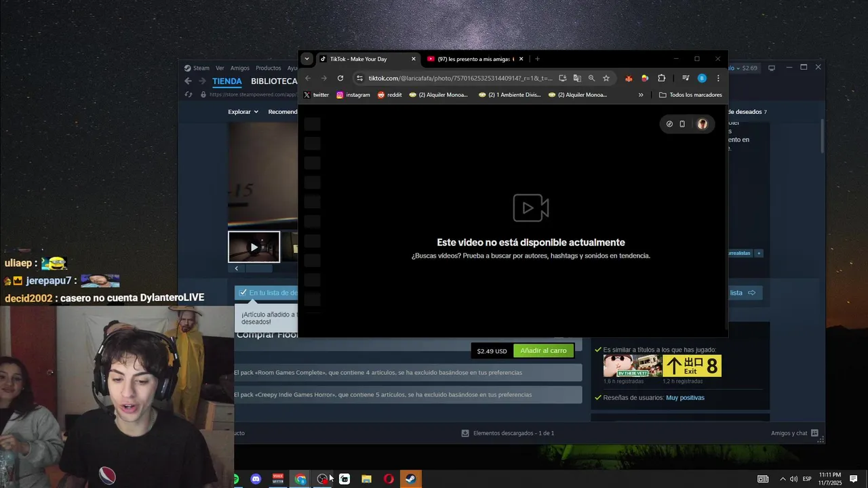Open the Chrome profile avatar B

click(702, 78)
